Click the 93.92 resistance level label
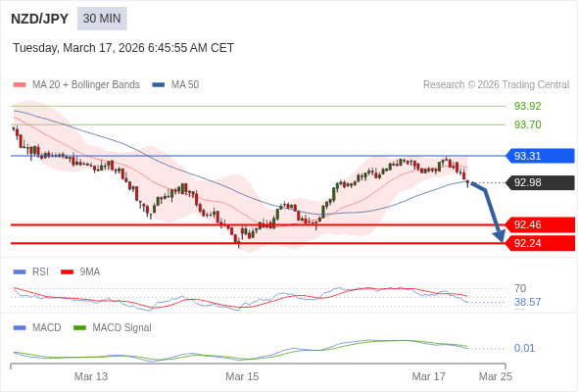This screenshot has height=392, width=578. coord(527,106)
